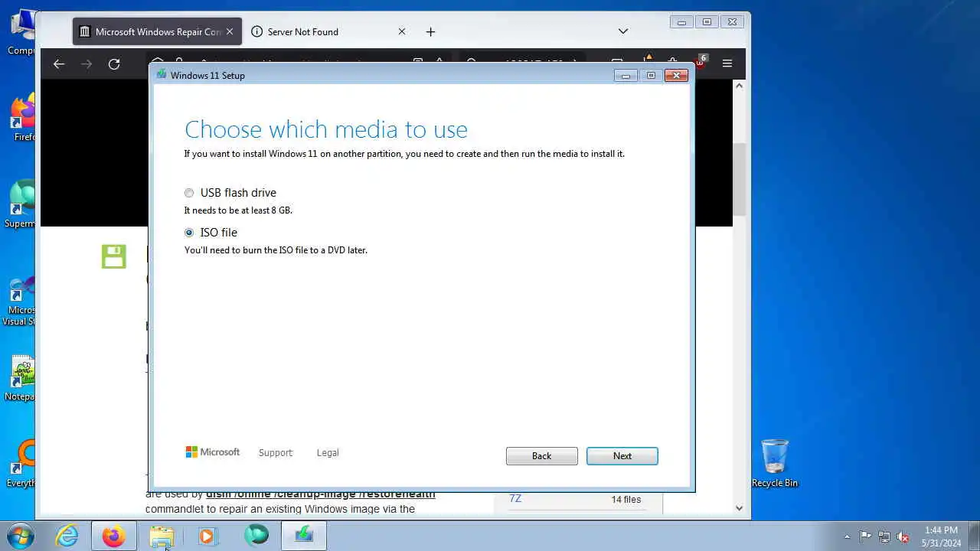Viewport: 980px width, 551px height.
Task: Switch to Microsoft Windows Repair tab
Action: (157, 31)
